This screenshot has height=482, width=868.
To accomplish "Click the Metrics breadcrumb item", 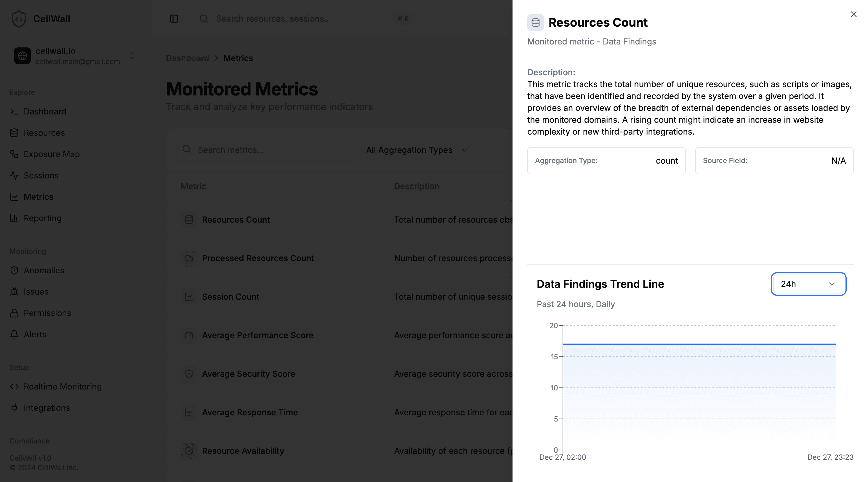I will point(238,58).
